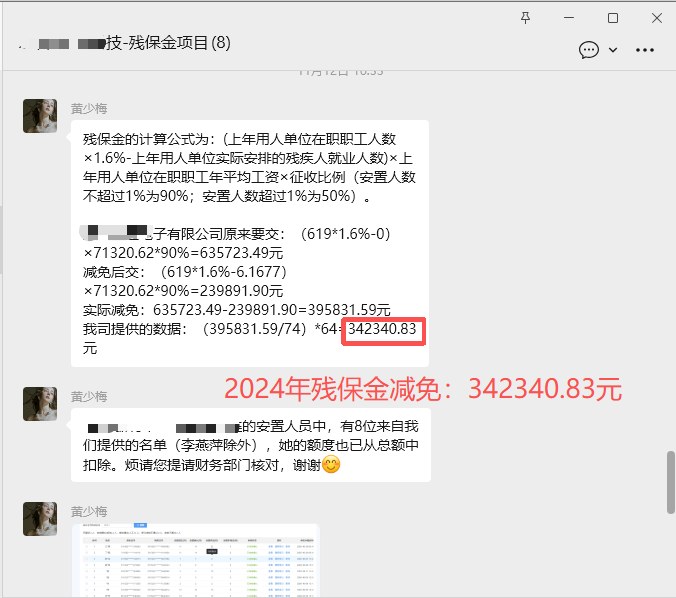Click the avatar beside the table image message
Screen dimensions: 676x598
pos(40,519)
